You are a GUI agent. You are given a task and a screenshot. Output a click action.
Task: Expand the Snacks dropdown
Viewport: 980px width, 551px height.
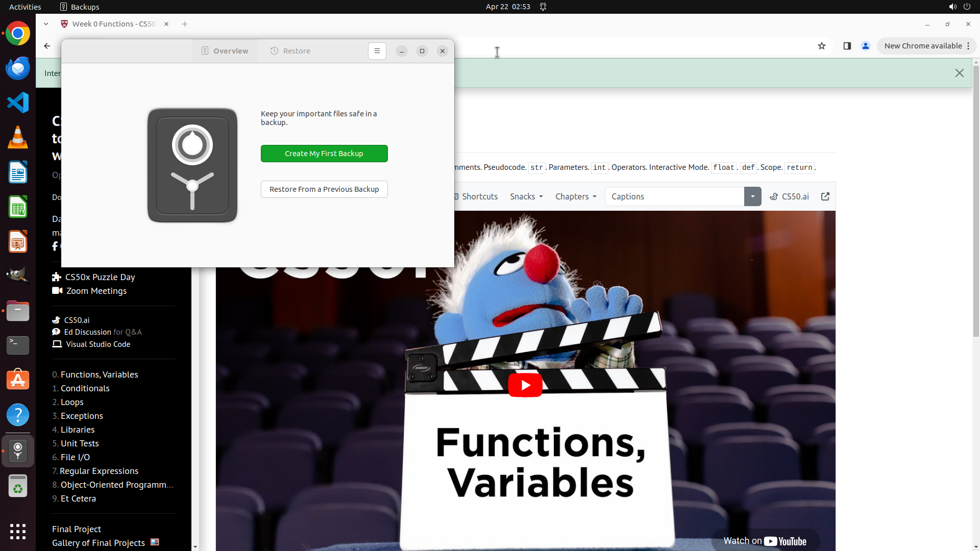(526, 196)
